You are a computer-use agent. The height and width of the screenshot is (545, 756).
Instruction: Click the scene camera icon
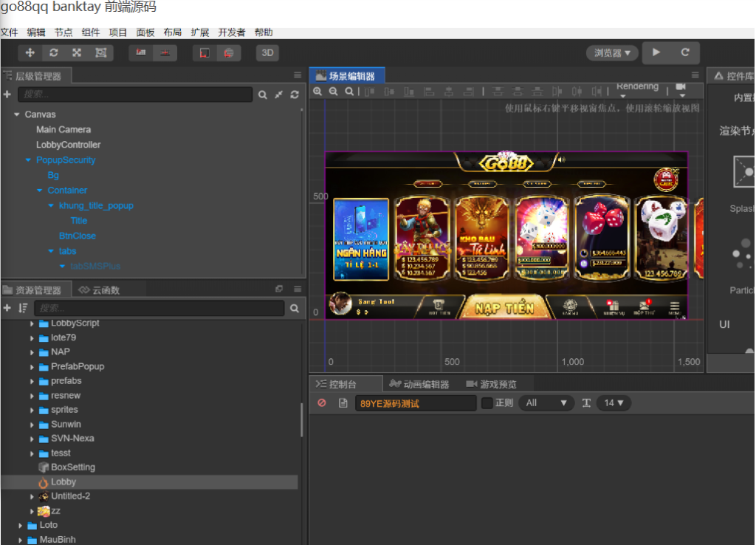[681, 89]
